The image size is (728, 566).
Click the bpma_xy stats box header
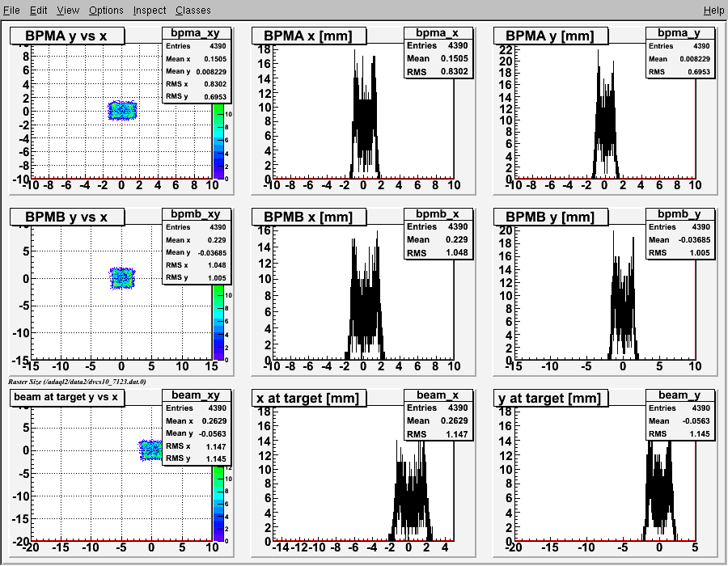pyautogui.click(x=196, y=33)
